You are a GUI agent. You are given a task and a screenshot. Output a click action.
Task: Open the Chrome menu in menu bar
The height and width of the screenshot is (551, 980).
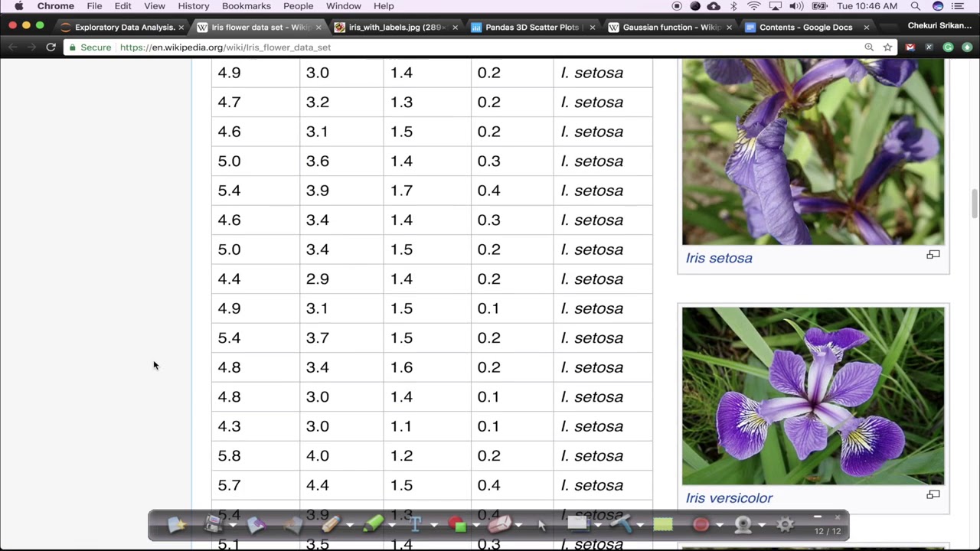(56, 6)
